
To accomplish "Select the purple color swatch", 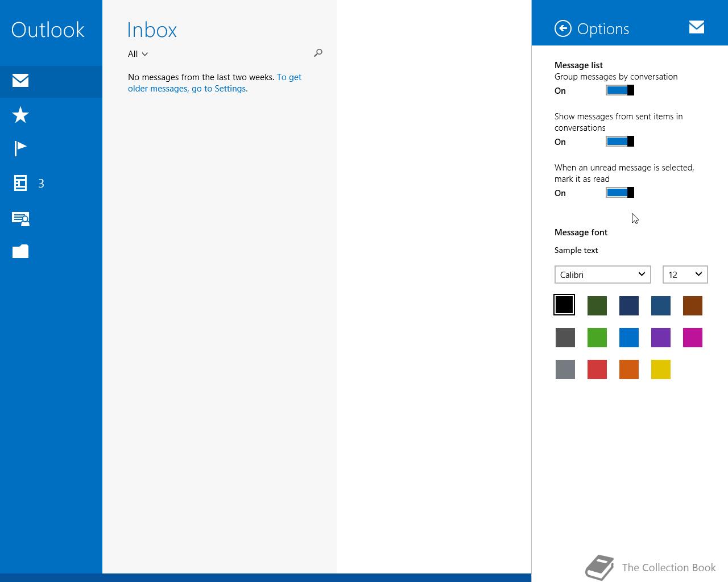I will (x=661, y=338).
